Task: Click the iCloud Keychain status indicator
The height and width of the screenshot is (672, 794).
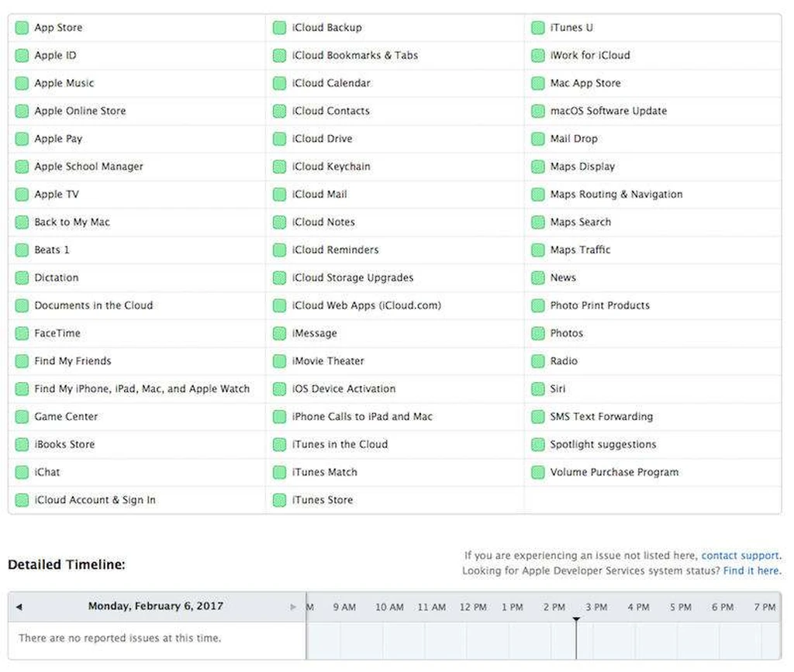Action: (279, 167)
